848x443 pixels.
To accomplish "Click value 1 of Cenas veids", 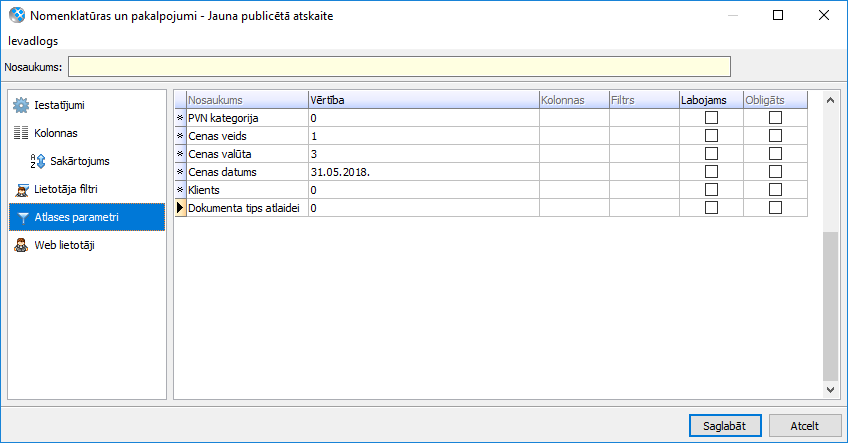I will 423,136.
